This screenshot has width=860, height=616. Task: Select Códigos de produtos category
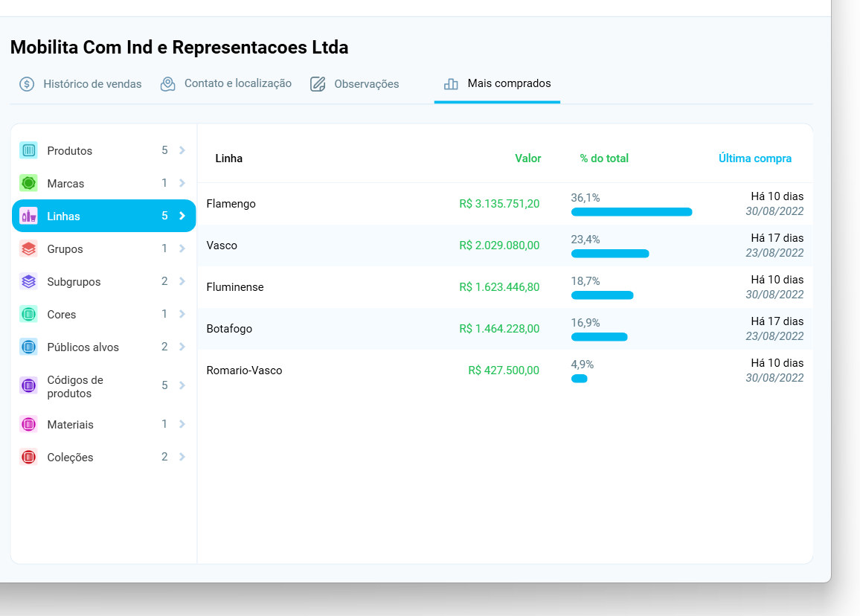click(103, 385)
